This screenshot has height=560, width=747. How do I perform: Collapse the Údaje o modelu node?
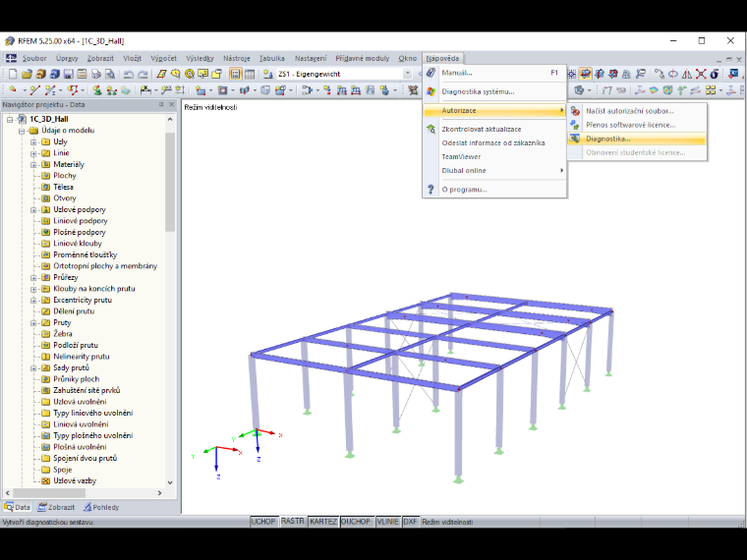point(22,131)
